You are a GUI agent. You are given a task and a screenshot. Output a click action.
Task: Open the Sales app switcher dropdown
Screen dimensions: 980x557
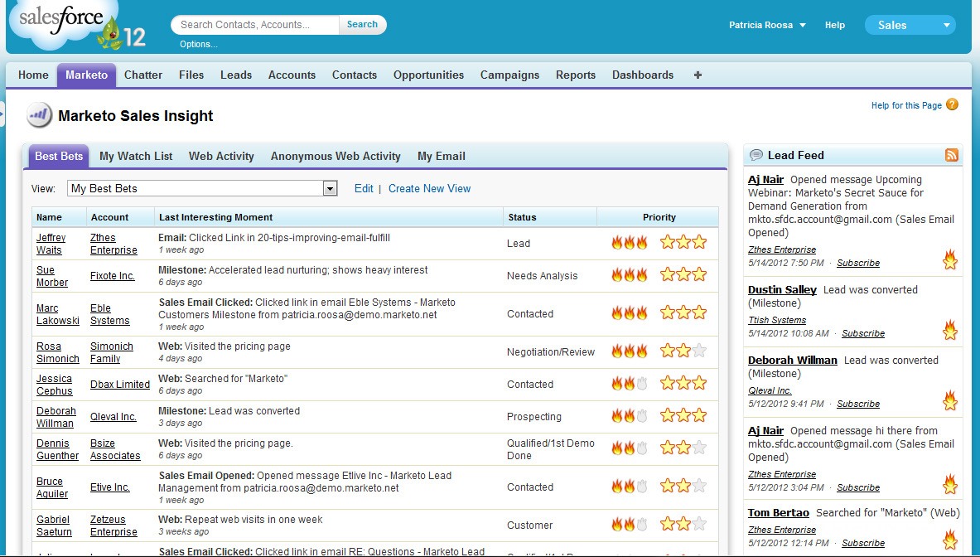[910, 25]
